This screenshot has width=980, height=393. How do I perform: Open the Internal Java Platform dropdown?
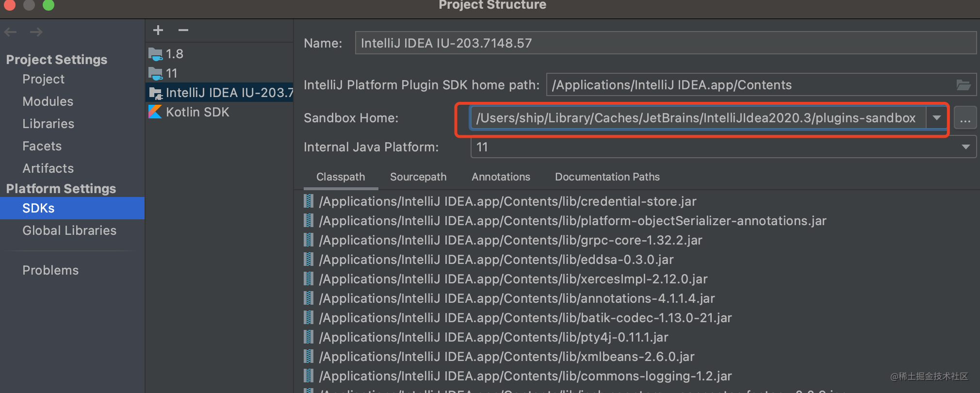(965, 147)
